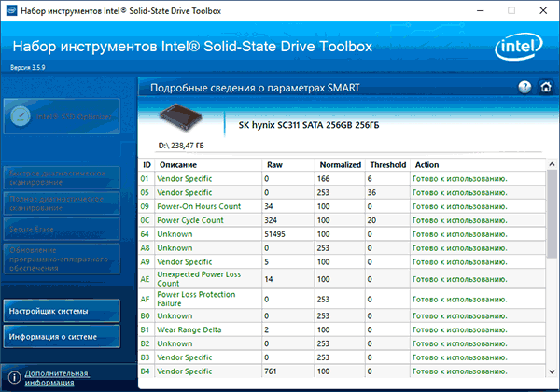This screenshot has height=392, width=560.
Task: Select the Unexpected Power Loss Count row
Action: (343, 279)
